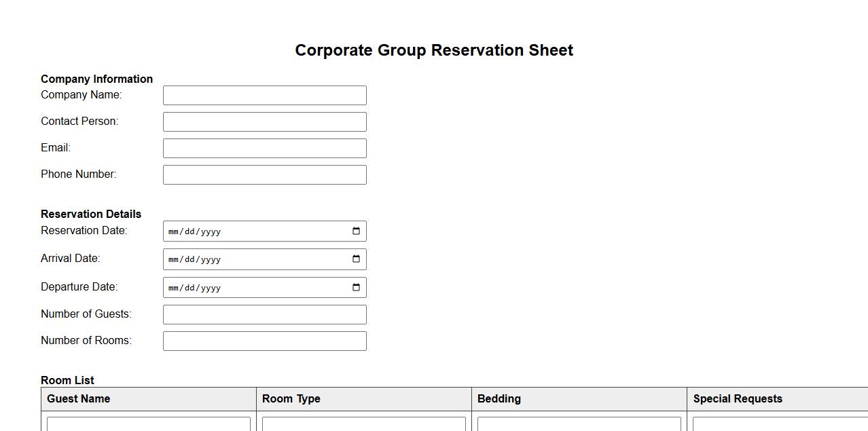Click the Special Requests column header
868x431 pixels.
pos(738,399)
